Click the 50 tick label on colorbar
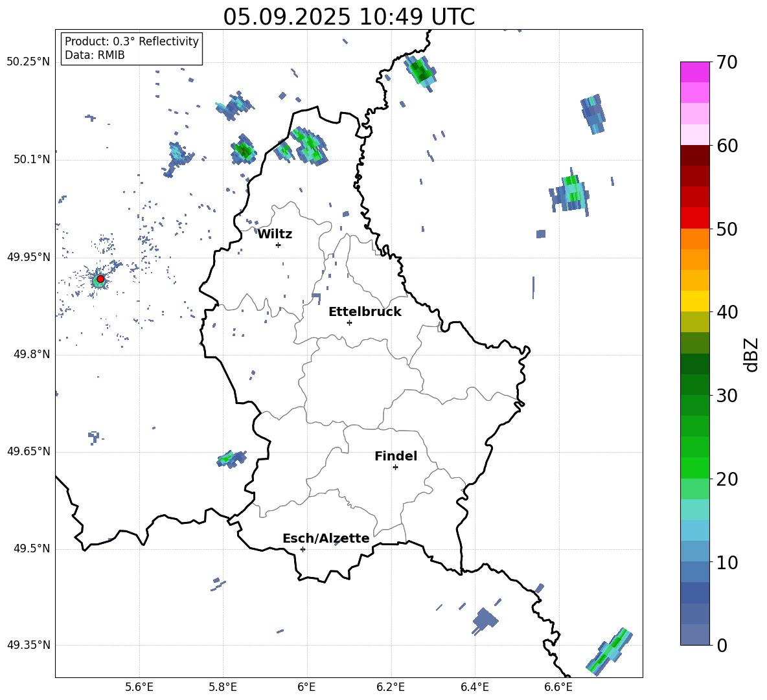This screenshot has height=700, width=767. coord(727,229)
